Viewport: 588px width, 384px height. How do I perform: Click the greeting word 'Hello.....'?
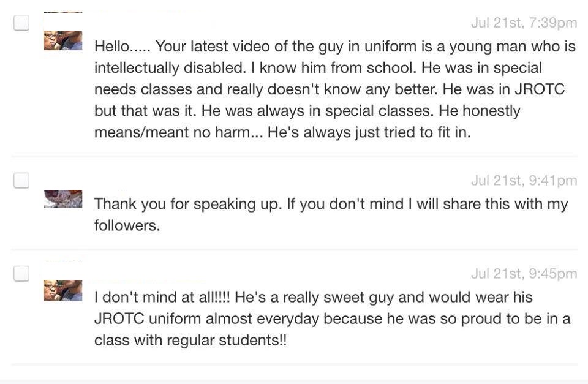pyautogui.click(x=121, y=47)
